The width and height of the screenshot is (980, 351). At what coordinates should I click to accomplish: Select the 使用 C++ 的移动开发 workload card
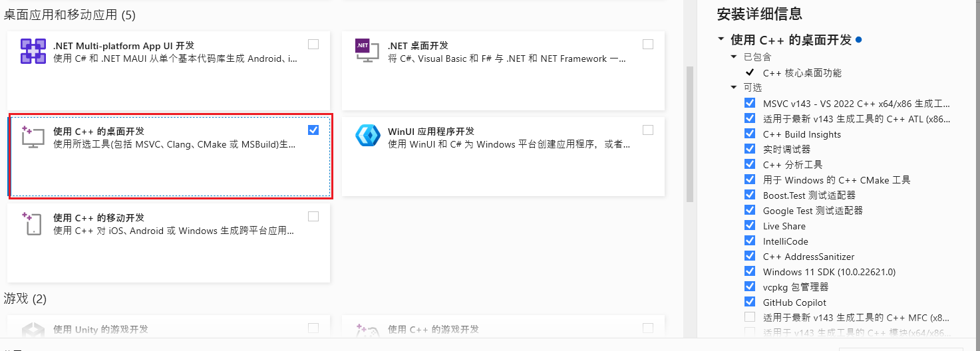169,243
